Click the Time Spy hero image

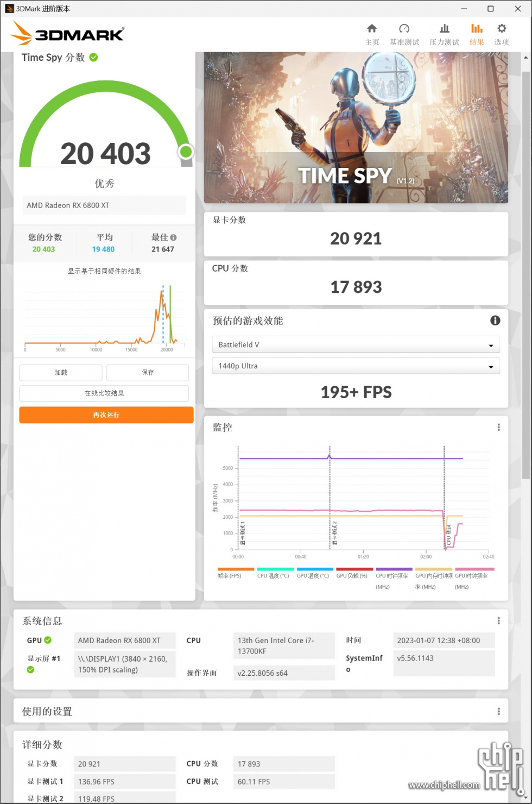[x=356, y=128]
